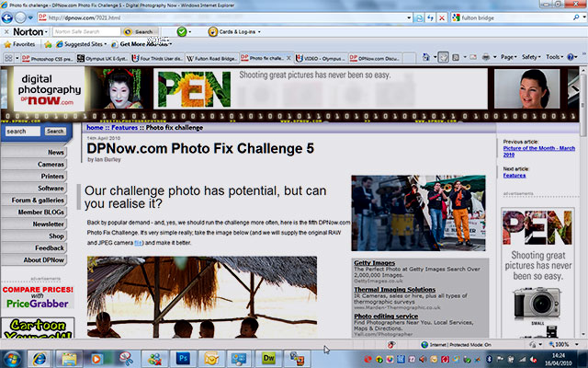
Task: Open the zoom level dropdown at 100%
Action: click(577, 344)
